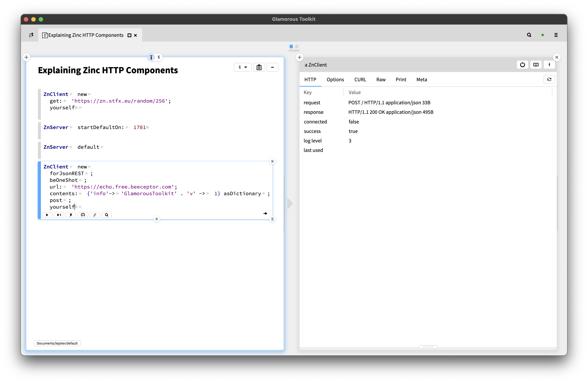Open the Options tab
The width and height of the screenshot is (588, 383).
(x=335, y=79)
